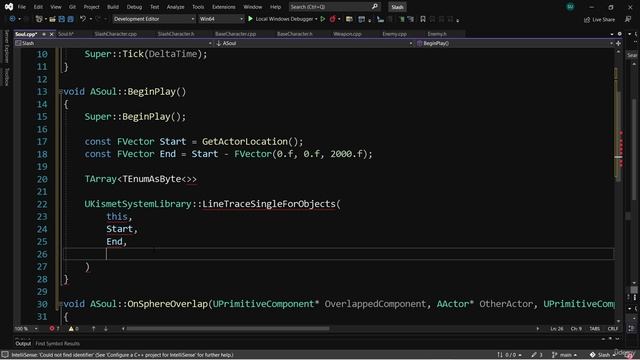Image resolution: width=640 pixels, height=360 pixels.
Task: Pin the Soul.cpp tab
Action: [x=44, y=34]
